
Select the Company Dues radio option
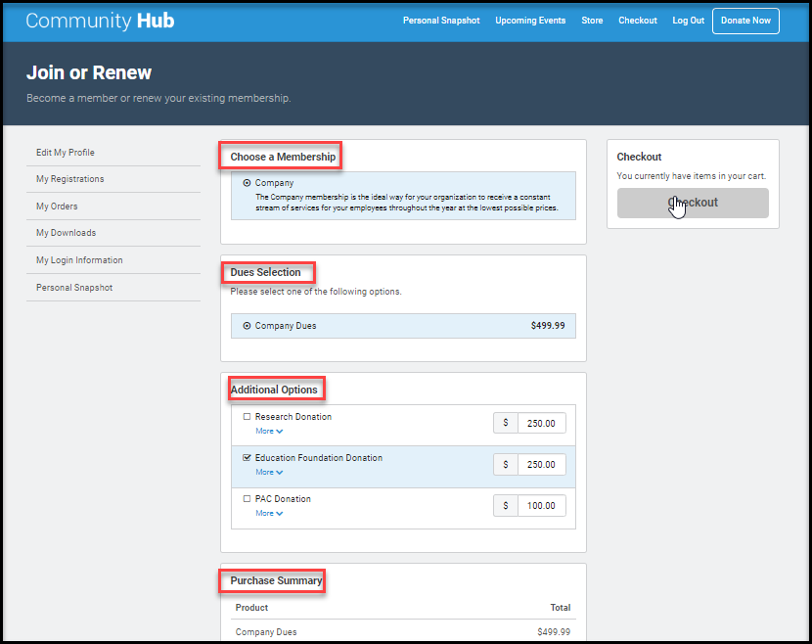[x=247, y=326]
